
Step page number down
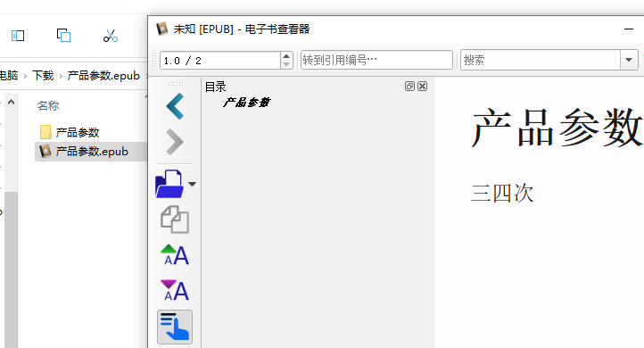(x=286, y=65)
